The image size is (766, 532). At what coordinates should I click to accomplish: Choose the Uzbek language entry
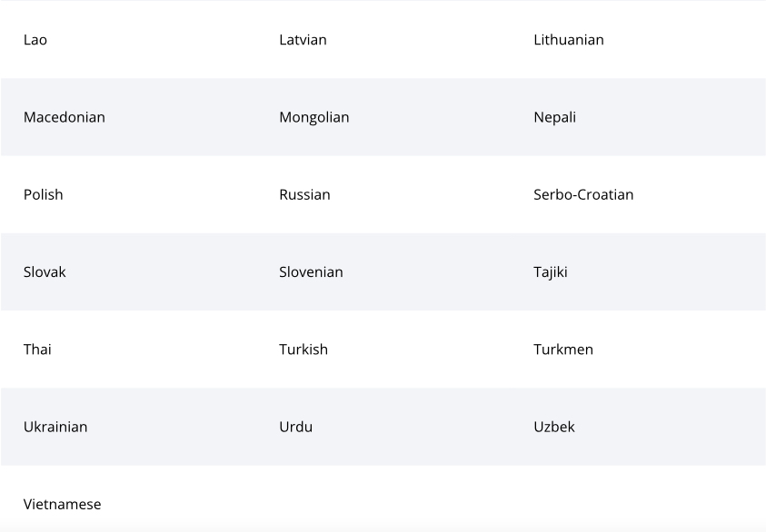pos(553,427)
